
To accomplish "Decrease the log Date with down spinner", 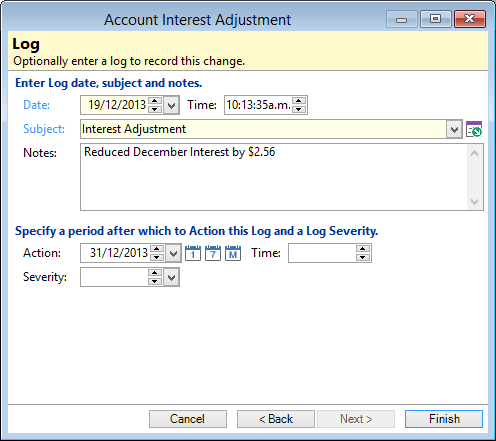I will tap(155, 109).
